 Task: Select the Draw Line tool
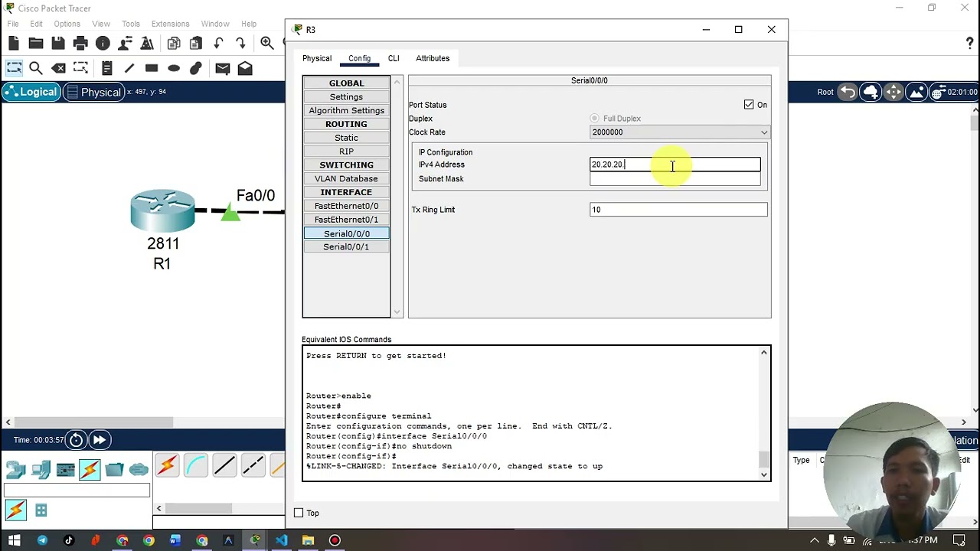tap(129, 68)
